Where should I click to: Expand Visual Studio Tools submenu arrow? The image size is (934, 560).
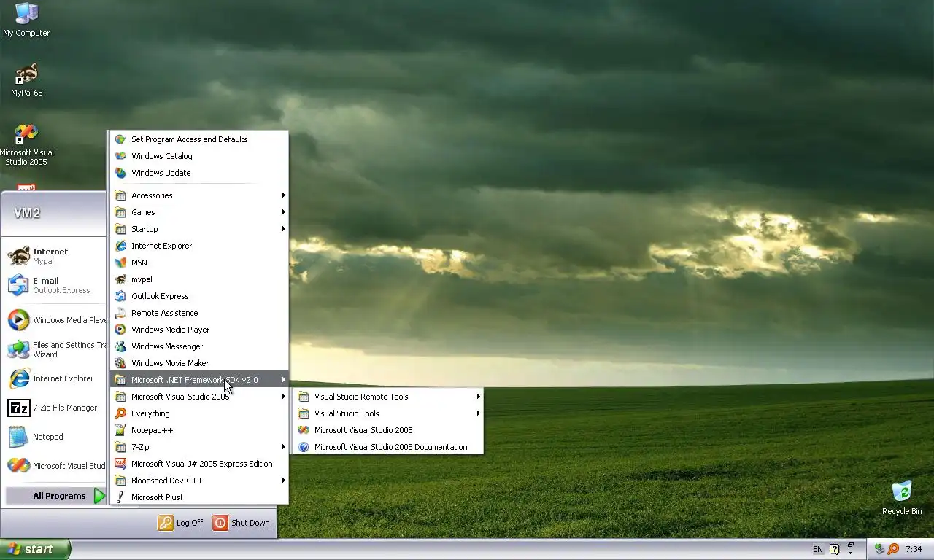click(478, 413)
